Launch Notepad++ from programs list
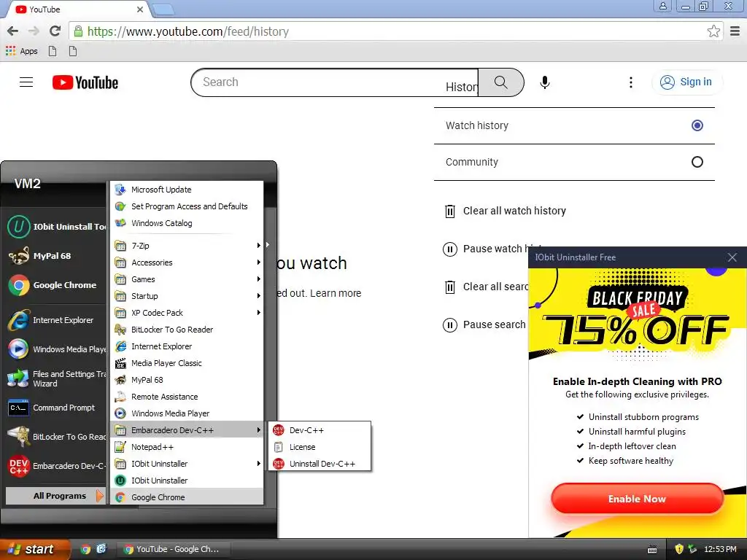Viewport: 747px width, 560px height. coord(187,447)
